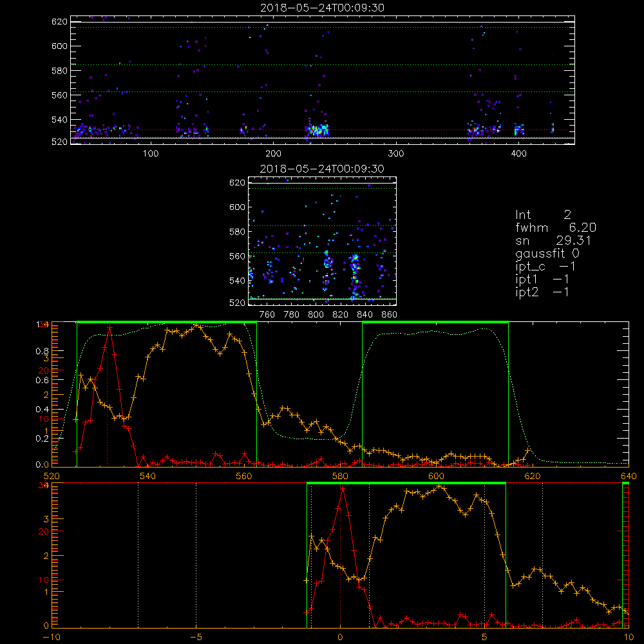The width and height of the screenshot is (644, 644).
Task: Click the red peak apex in the bottom plot
Action: [x=342, y=488]
